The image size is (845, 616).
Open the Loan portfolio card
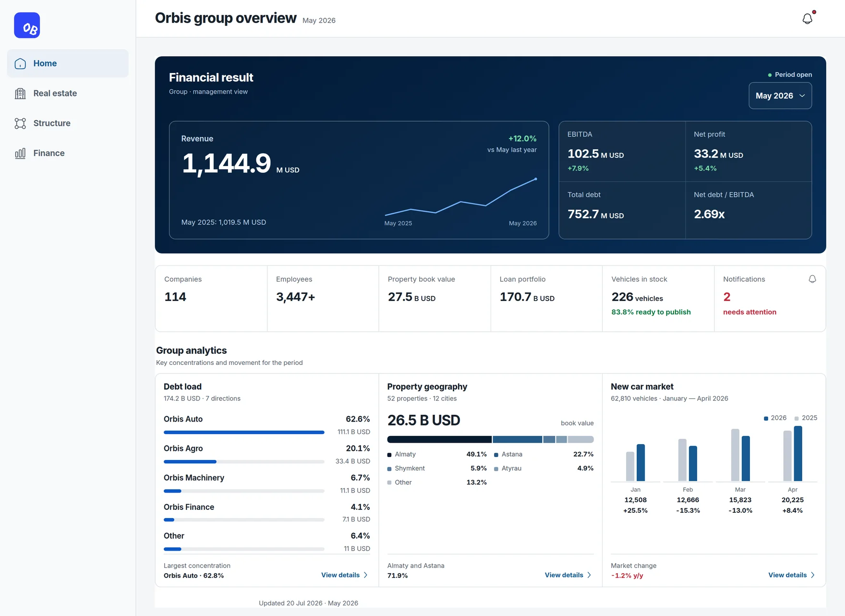tap(546, 298)
